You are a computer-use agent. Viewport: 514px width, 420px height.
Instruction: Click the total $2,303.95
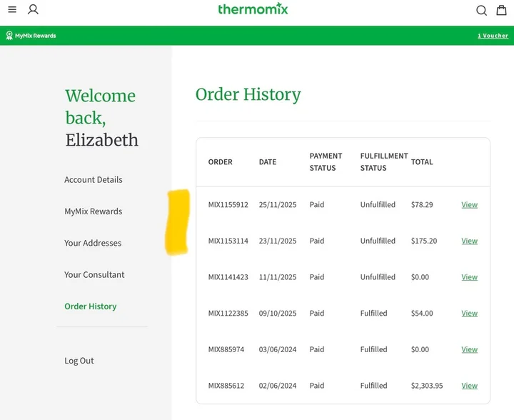427,386
